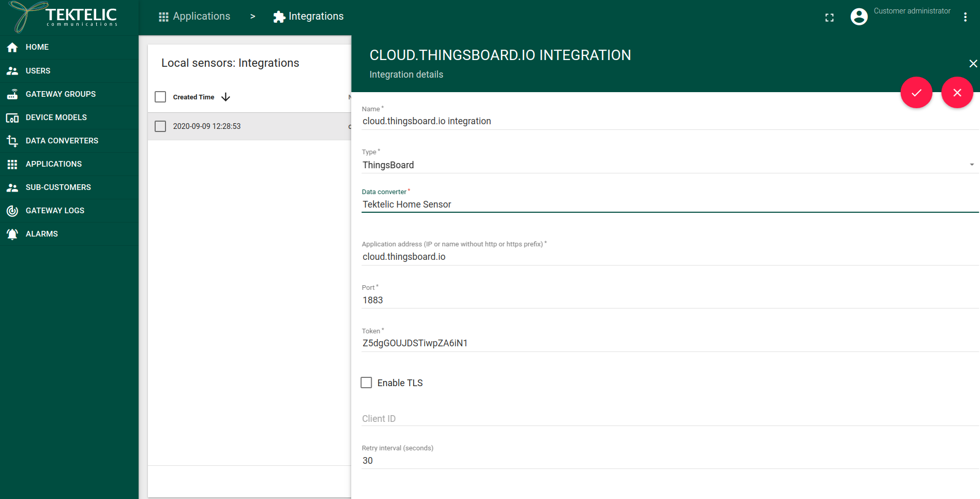Close the integration details panel

[973, 64]
